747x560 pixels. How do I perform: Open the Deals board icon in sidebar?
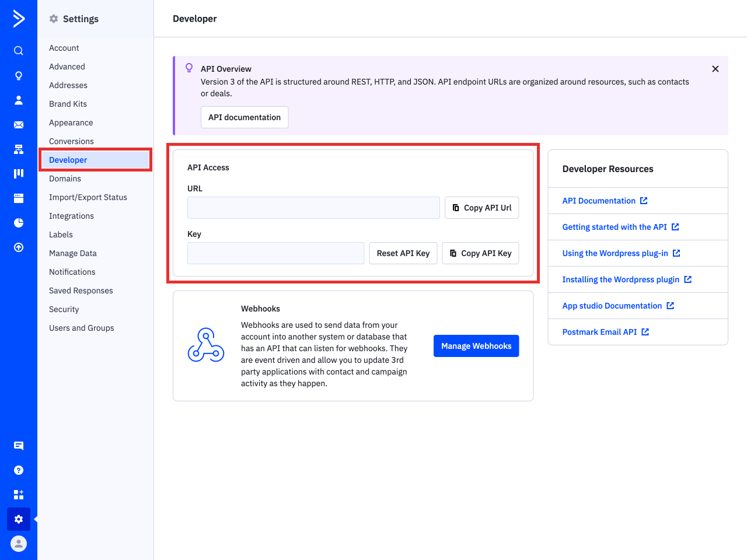coord(19,174)
